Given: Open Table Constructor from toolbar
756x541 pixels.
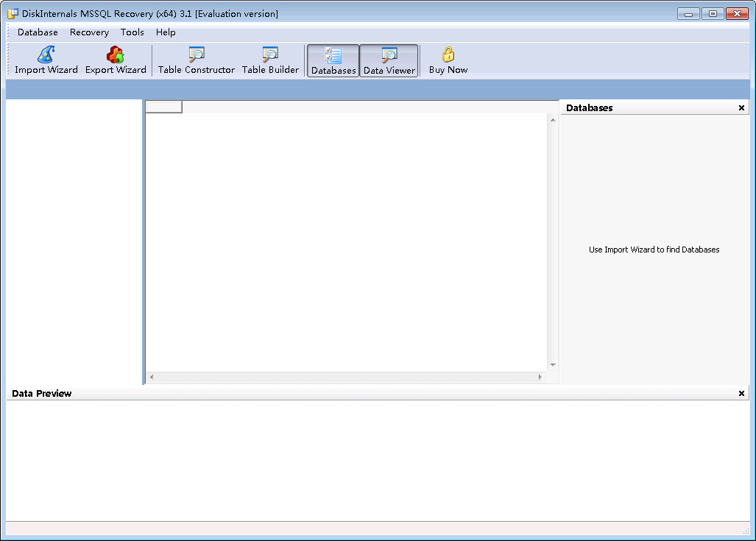Looking at the screenshot, I should click(196, 60).
